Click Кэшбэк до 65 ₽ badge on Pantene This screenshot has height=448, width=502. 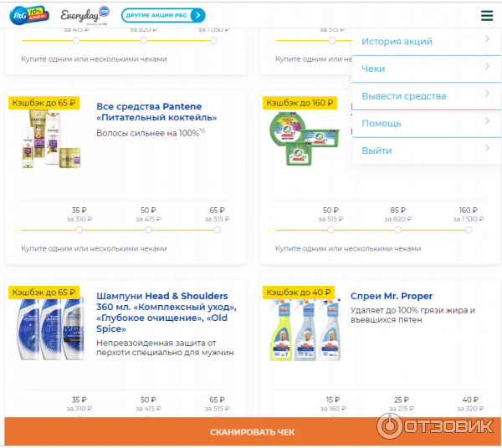click(43, 103)
